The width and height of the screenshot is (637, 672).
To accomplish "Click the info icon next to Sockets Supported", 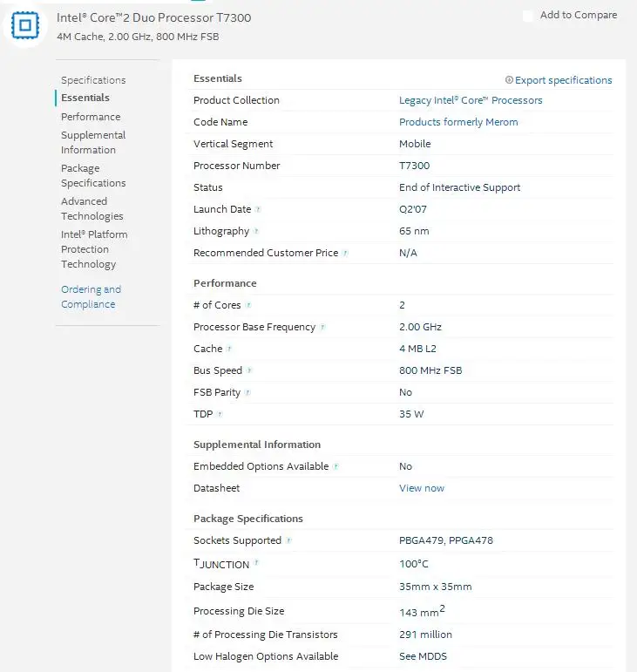I will click(288, 541).
